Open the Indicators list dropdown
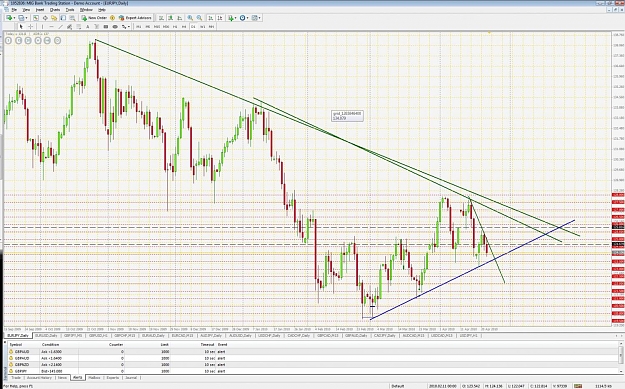Screen dimensions: 625x389 point(232,18)
